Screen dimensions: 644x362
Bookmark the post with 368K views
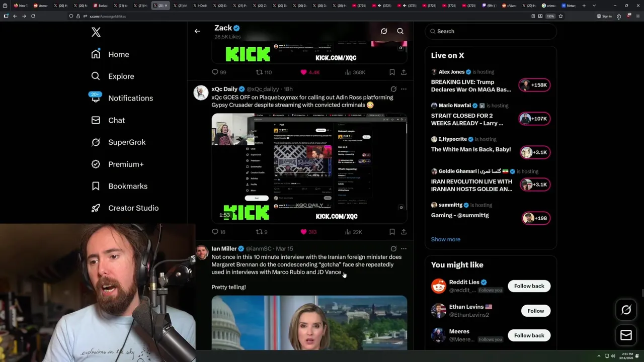[x=392, y=72]
